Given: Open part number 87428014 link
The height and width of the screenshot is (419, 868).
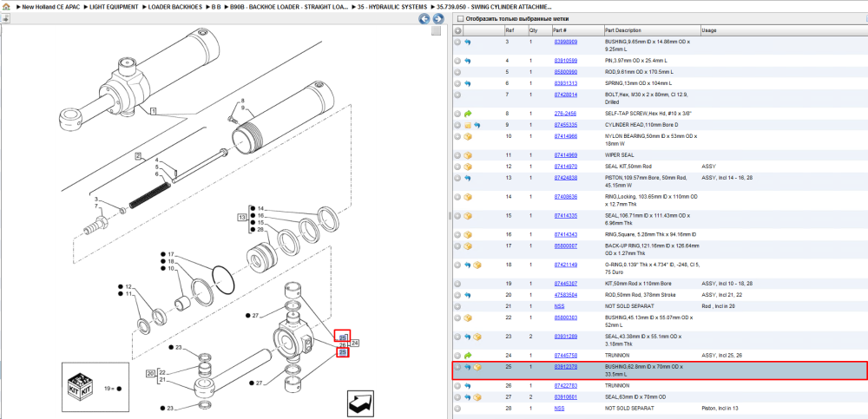Looking at the screenshot, I should 566,95.
